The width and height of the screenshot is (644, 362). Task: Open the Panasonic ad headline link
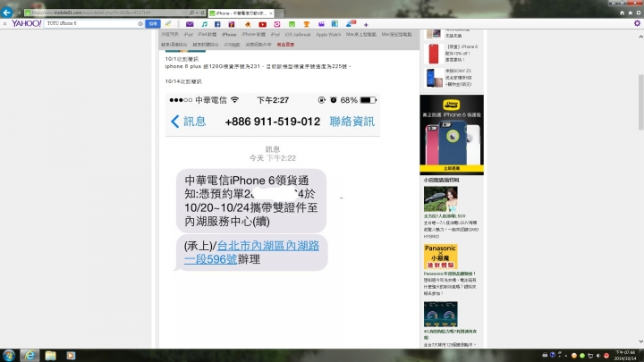450,274
